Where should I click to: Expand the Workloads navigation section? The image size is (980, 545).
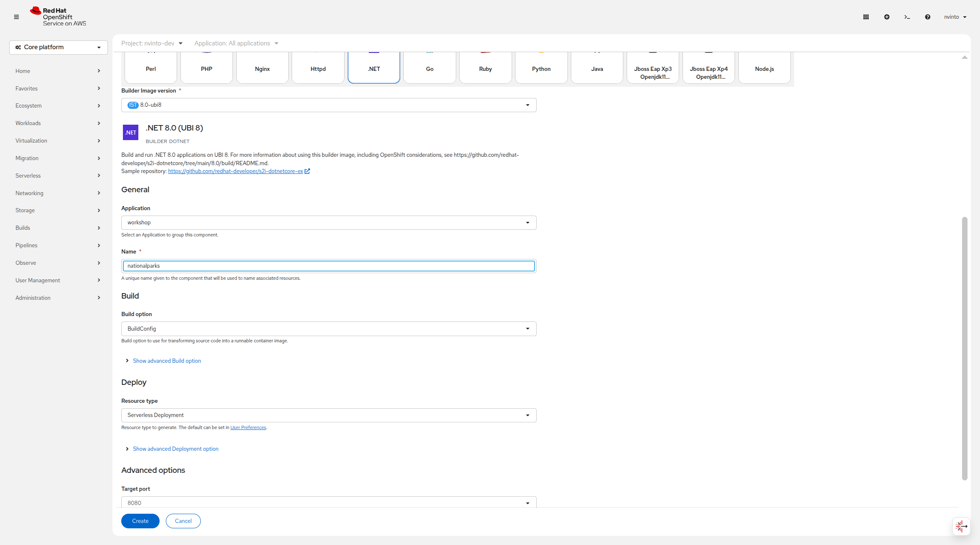pyautogui.click(x=58, y=123)
